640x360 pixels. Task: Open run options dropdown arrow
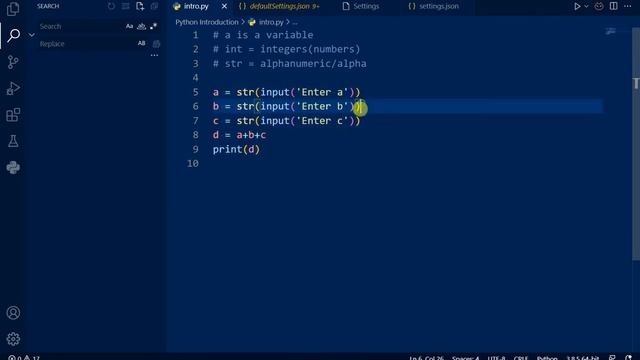[x=586, y=6]
